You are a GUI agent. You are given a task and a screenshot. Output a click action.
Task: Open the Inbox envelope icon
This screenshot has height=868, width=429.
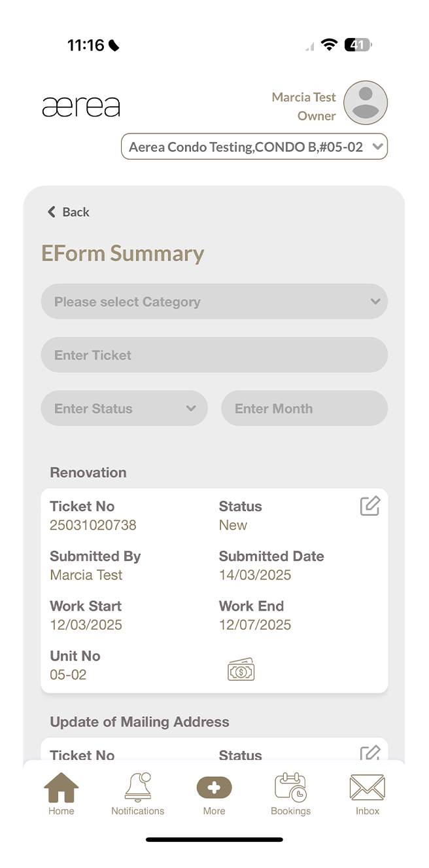[x=367, y=789]
